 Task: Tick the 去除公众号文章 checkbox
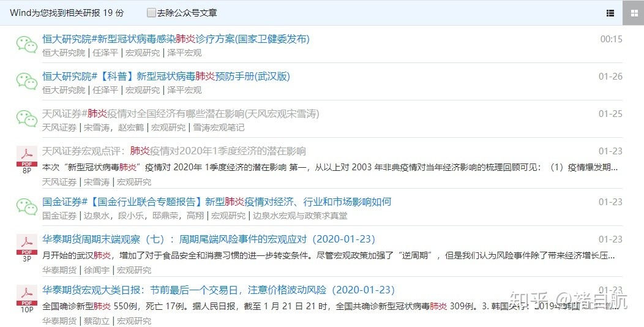tap(152, 13)
